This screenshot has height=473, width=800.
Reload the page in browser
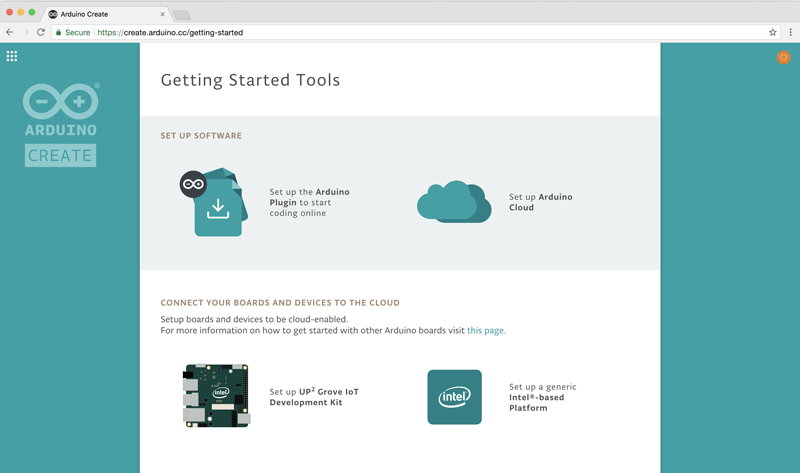[x=41, y=32]
